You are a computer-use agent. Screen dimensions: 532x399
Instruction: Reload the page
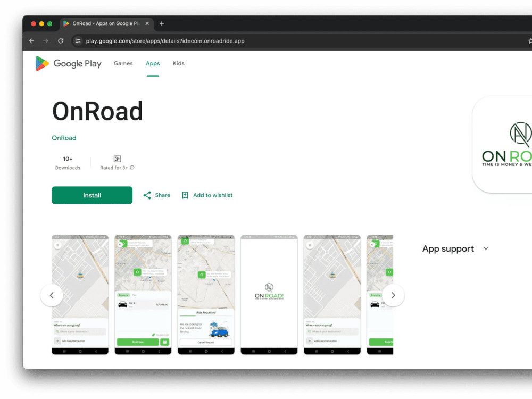[x=61, y=41]
